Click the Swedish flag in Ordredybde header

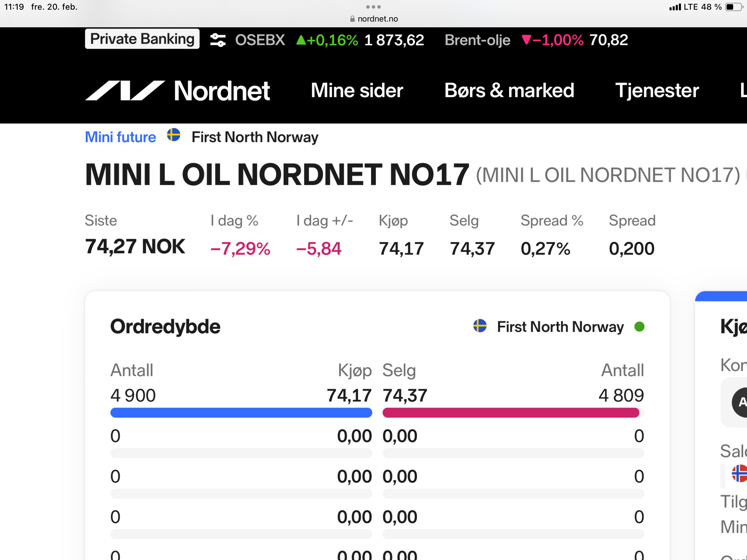tap(480, 326)
